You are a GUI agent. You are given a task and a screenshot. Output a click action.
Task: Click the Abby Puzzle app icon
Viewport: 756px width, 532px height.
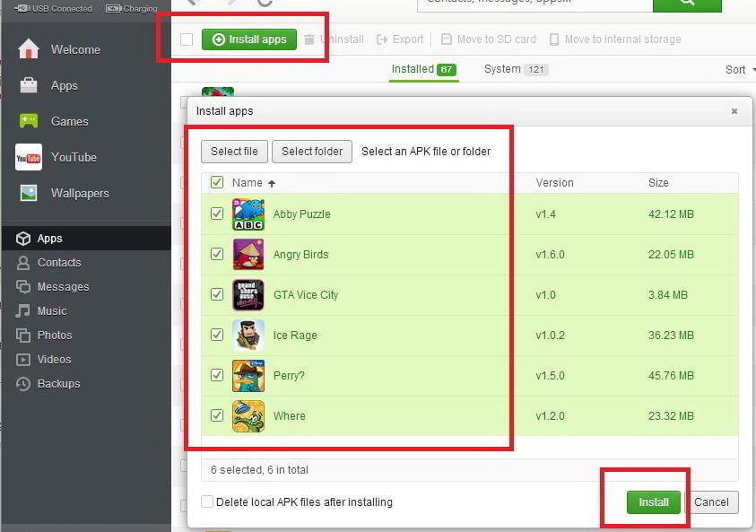click(248, 214)
